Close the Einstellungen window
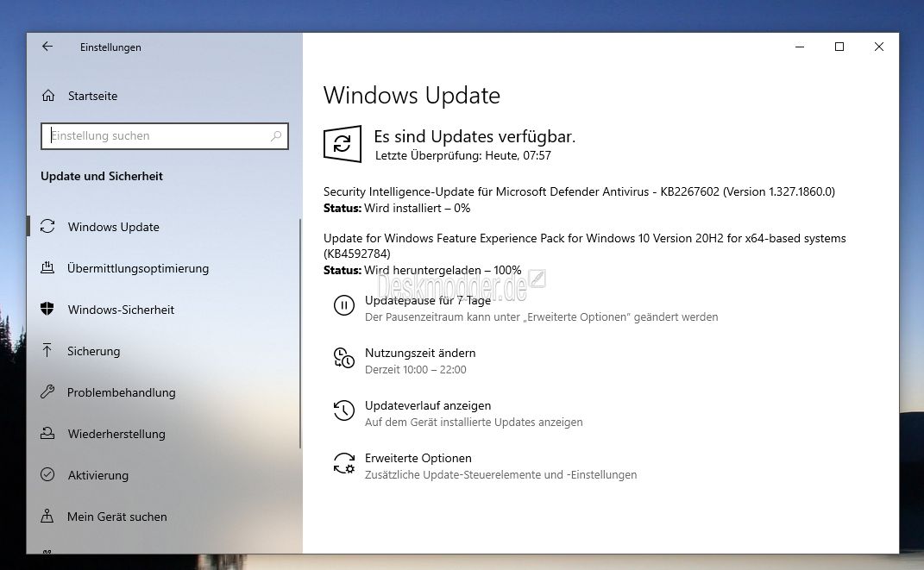This screenshot has width=924, height=570. click(x=878, y=47)
